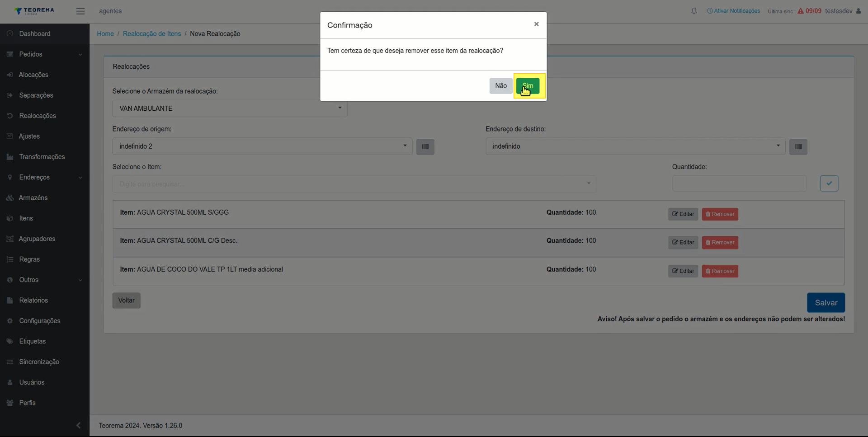Focus the Quantidade input field
The height and width of the screenshot is (437, 868).
[739, 184]
